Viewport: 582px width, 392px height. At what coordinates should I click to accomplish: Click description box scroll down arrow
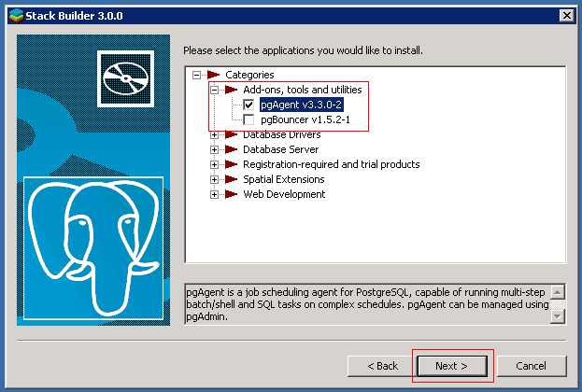557,316
